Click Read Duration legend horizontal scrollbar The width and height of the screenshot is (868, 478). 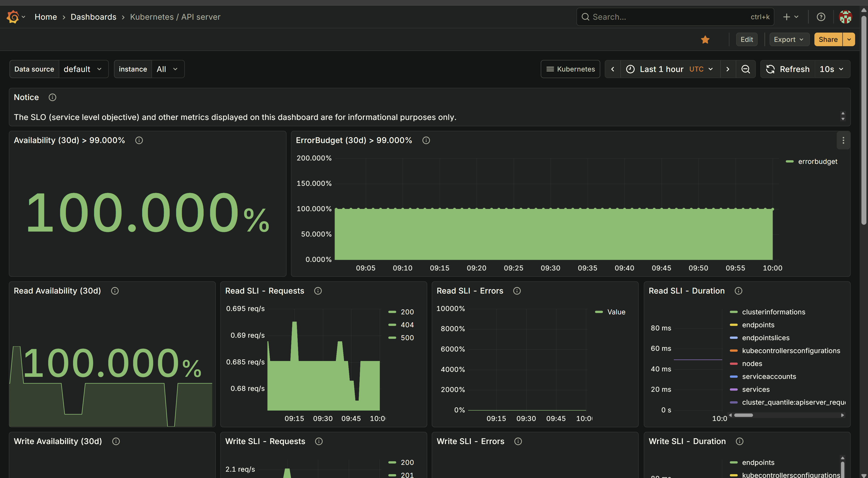(743, 415)
